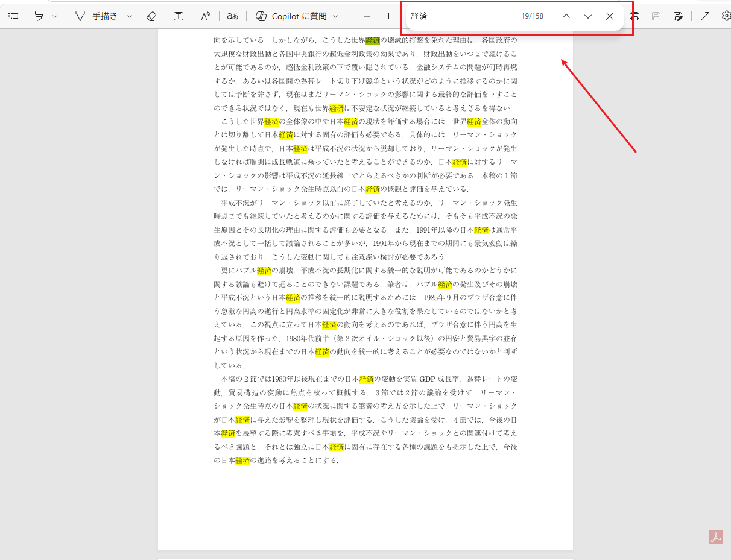731x560 pixels.
Task: Select the eraser tool
Action: (151, 16)
